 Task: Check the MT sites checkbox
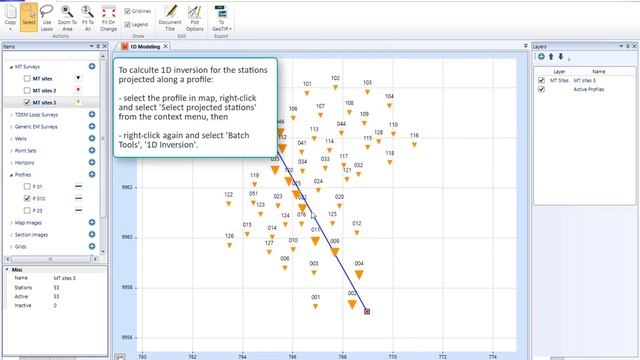(x=27, y=78)
